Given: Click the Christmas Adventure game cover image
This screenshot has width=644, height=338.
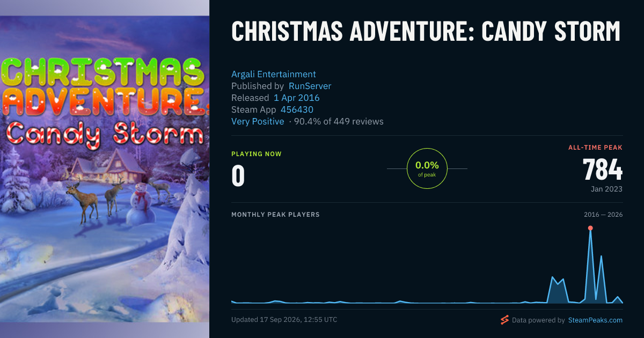Looking at the screenshot, I should tap(105, 169).
